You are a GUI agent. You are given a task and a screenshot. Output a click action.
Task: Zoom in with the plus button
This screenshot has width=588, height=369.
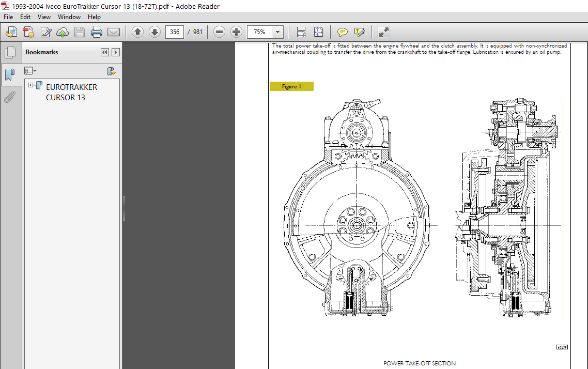[236, 32]
